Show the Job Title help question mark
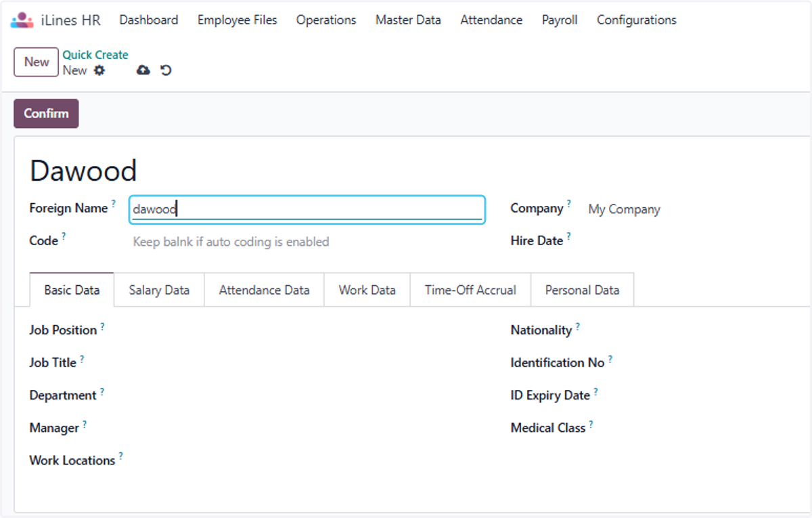812x518 pixels. click(x=82, y=358)
